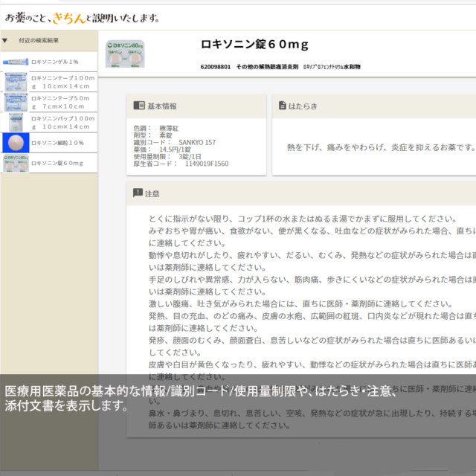Screen dimensions: 476x476
Task: Click the はたらき document icon
Action: (x=282, y=106)
